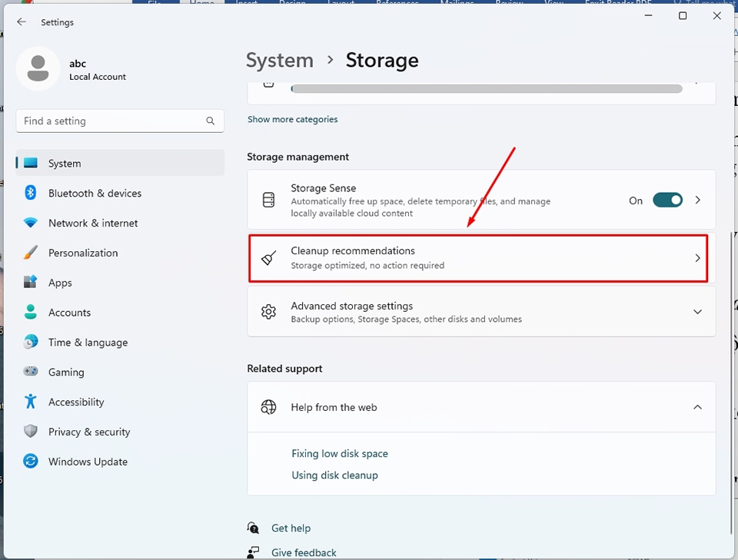Click the Cleanup recommendations title text

pyautogui.click(x=353, y=250)
